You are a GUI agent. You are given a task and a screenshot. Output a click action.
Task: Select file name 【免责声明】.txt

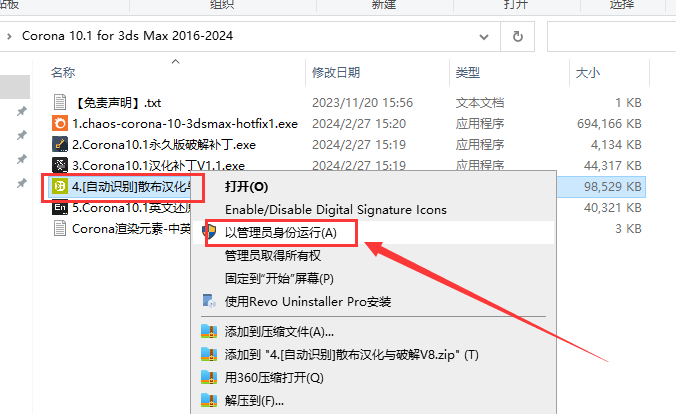point(116,103)
